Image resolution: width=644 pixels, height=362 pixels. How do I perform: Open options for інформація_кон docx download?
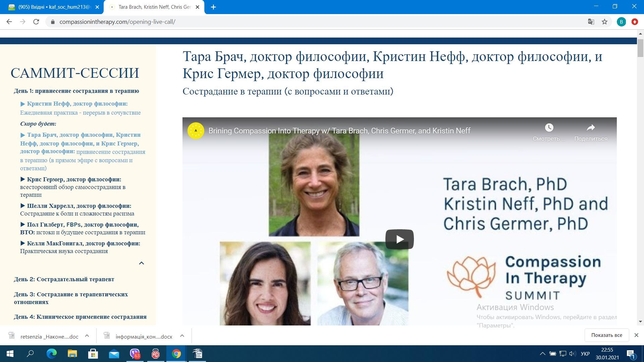pos(182,336)
